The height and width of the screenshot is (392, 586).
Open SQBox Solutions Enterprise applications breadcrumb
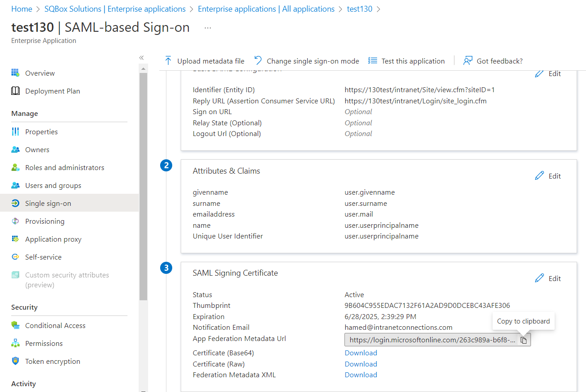115,9
